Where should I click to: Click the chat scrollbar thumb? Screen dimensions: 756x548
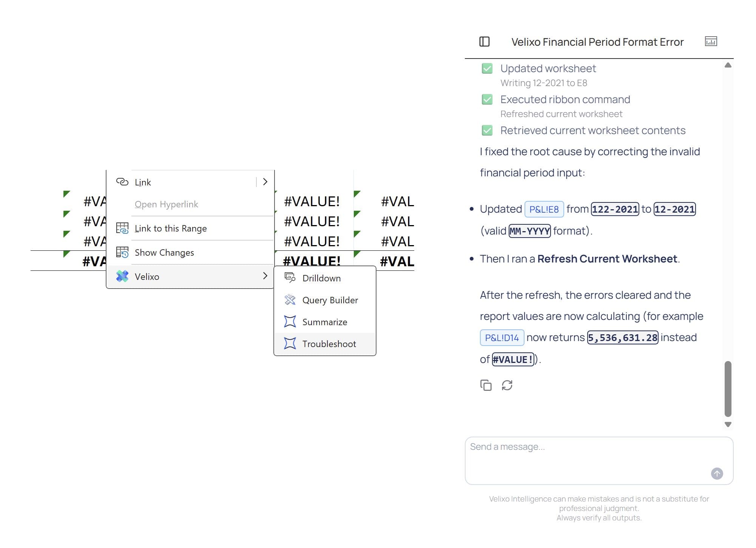click(x=728, y=389)
